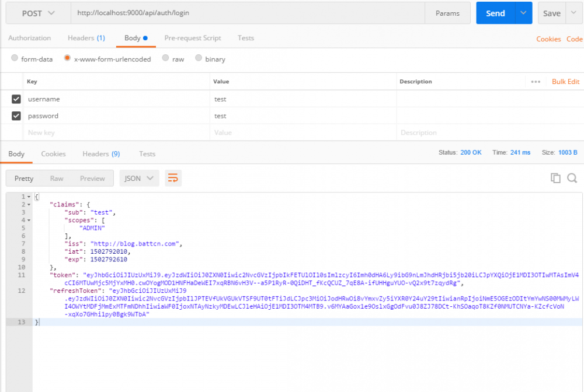
Task: Collapse the scopes array at line 4
Action: click(x=29, y=220)
